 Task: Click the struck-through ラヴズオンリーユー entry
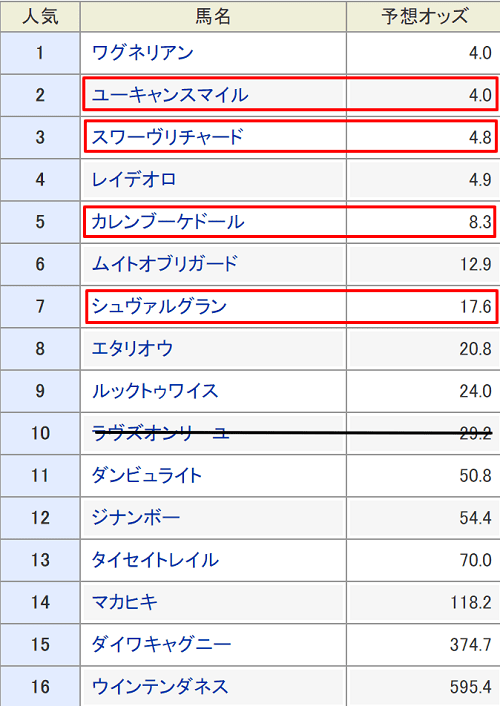[161, 433]
